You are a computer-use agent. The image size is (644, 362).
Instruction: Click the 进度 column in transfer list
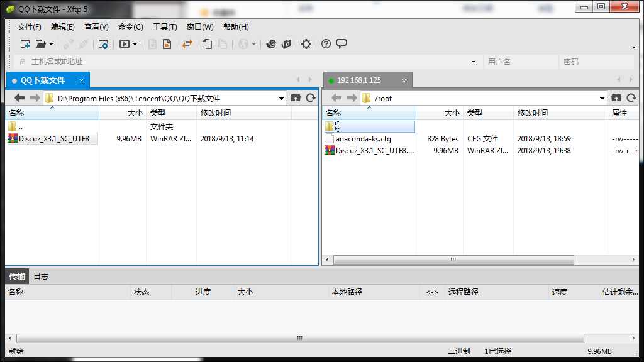pos(203,292)
